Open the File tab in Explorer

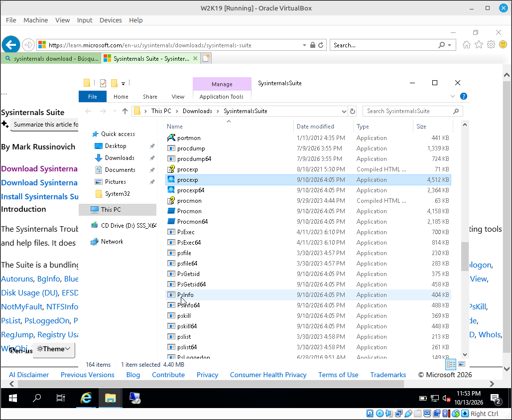93,97
